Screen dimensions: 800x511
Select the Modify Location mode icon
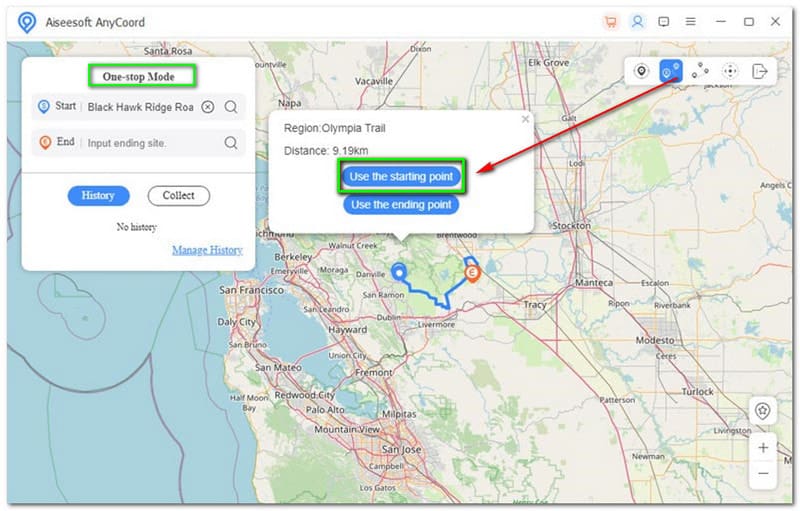[641, 71]
